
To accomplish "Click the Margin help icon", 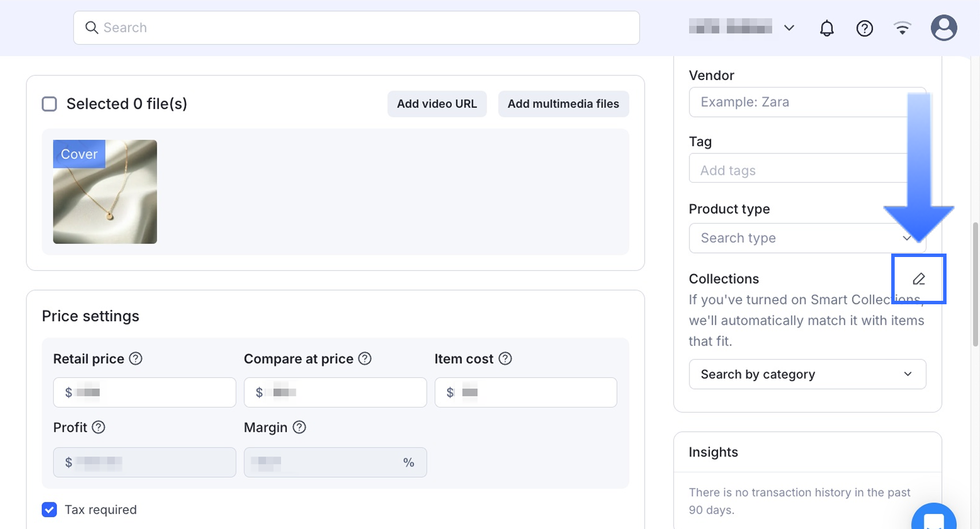I will (299, 427).
